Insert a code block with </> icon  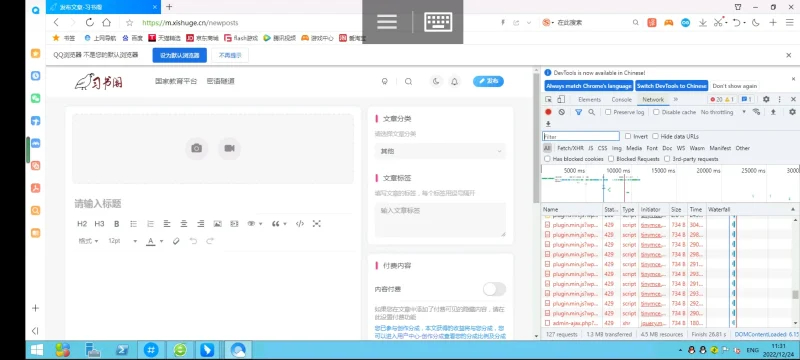[300, 224]
